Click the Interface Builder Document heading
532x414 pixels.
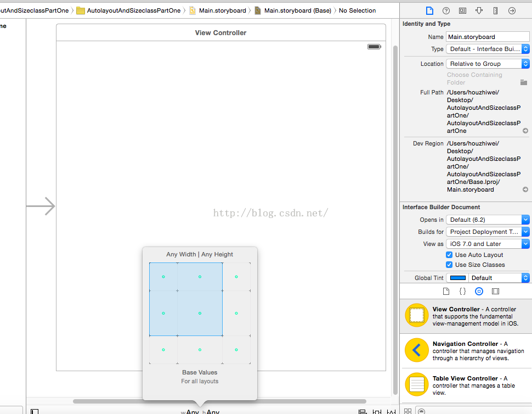point(441,207)
